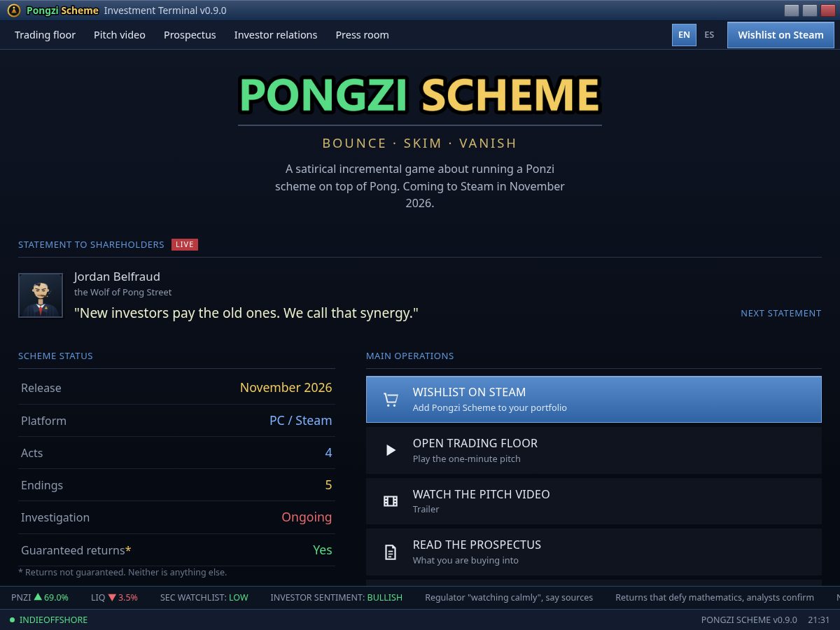Open the Pitch video menu item
Screen dimensions: 840x630
point(120,35)
